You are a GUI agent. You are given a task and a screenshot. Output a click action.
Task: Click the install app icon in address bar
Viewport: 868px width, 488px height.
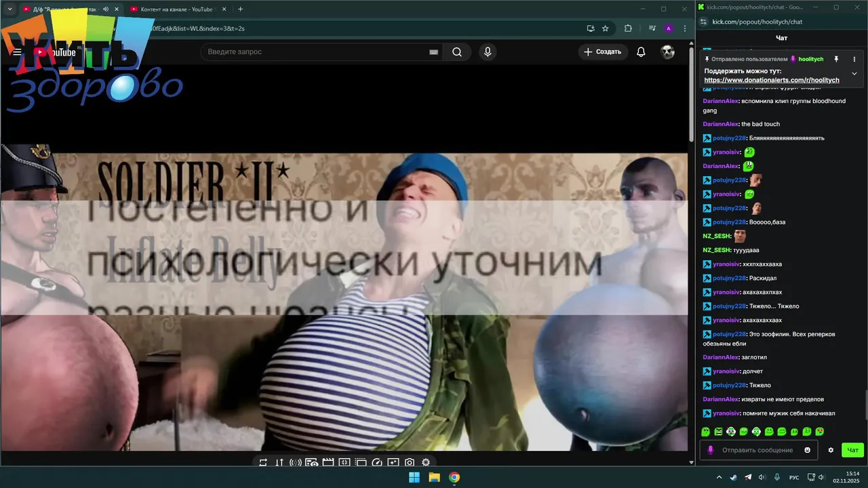[591, 28]
